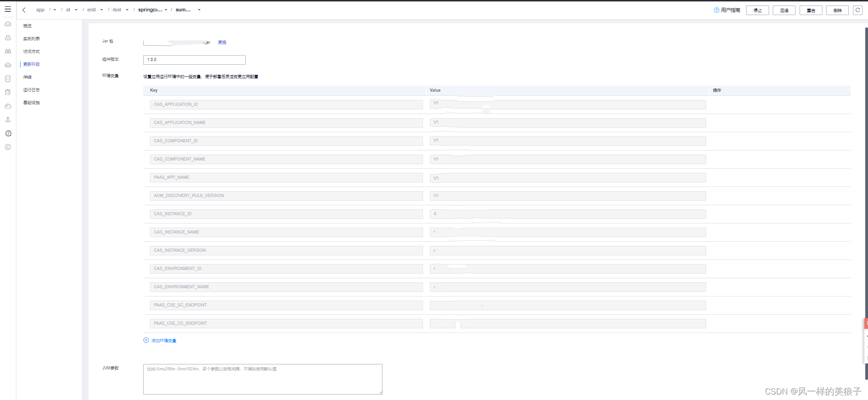Open the 伸缩 menu item

27,77
